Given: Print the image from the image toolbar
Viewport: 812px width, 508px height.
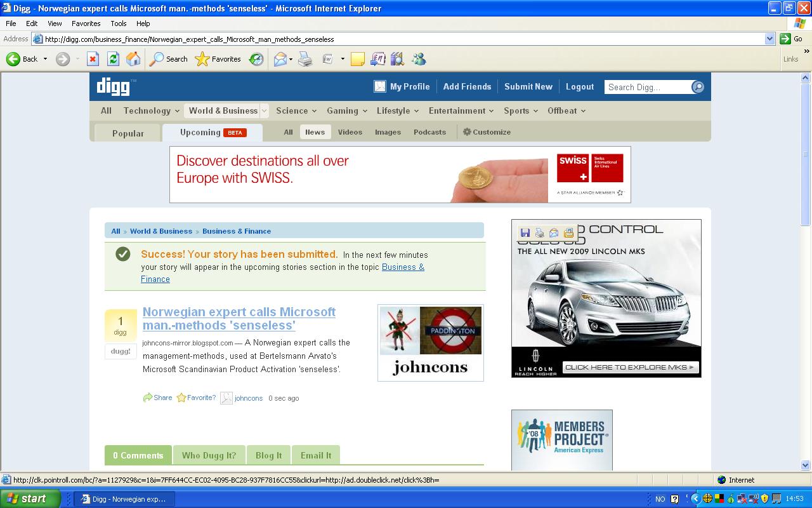Looking at the screenshot, I should 539,233.
